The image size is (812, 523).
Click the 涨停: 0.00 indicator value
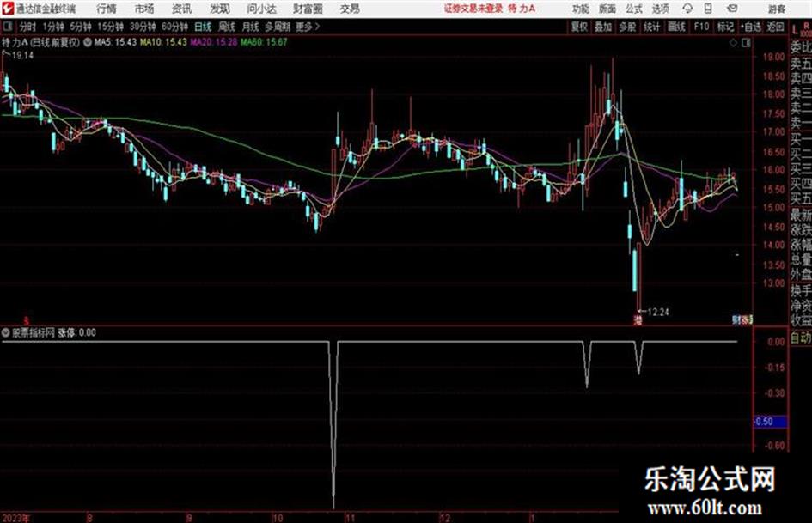(x=76, y=333)
